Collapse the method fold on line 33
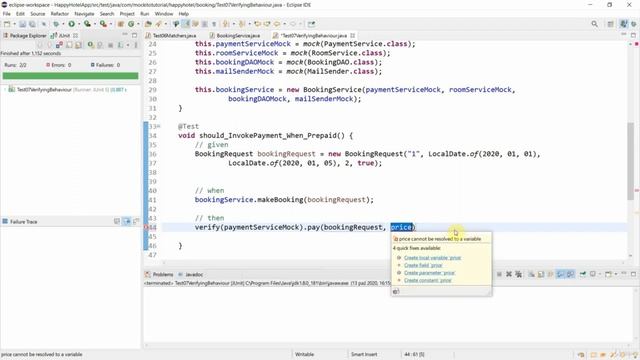Screen dimensions: 640x360 coord(159,127)
